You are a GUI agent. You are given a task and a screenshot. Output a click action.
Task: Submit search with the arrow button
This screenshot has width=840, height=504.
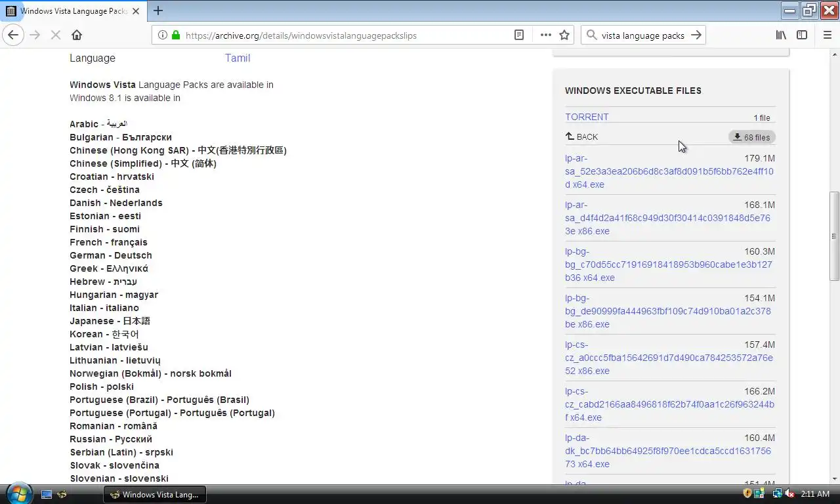point(696,35)
